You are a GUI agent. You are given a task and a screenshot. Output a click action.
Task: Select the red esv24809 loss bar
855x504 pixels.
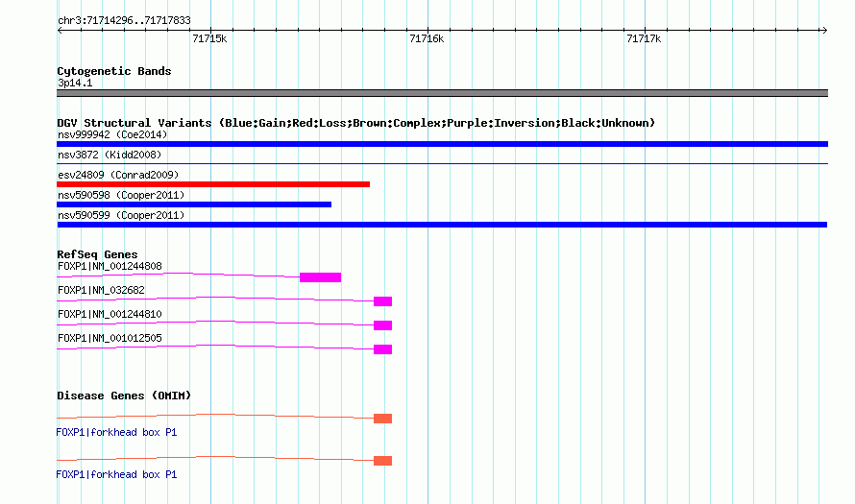(x=213, y=184)
